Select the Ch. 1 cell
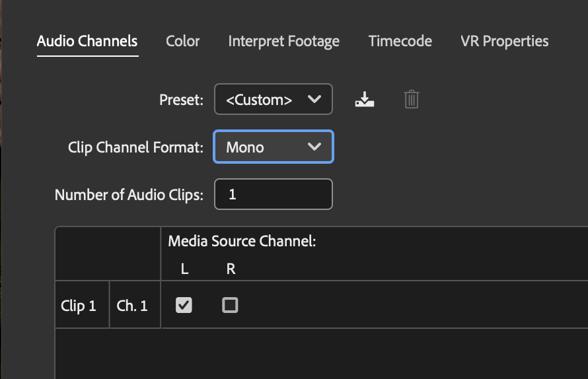 [x=135, y=304]
